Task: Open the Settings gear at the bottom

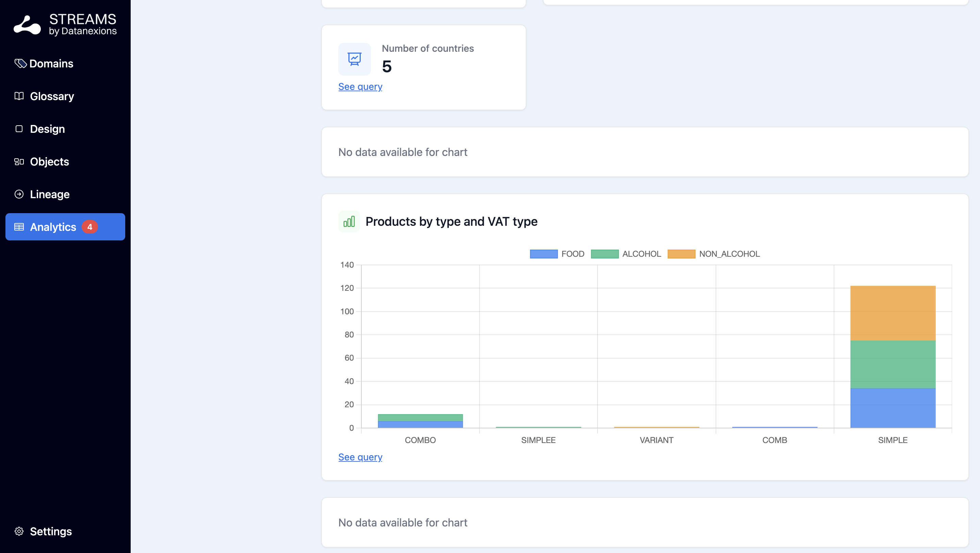Action: (x=19, y=531)
